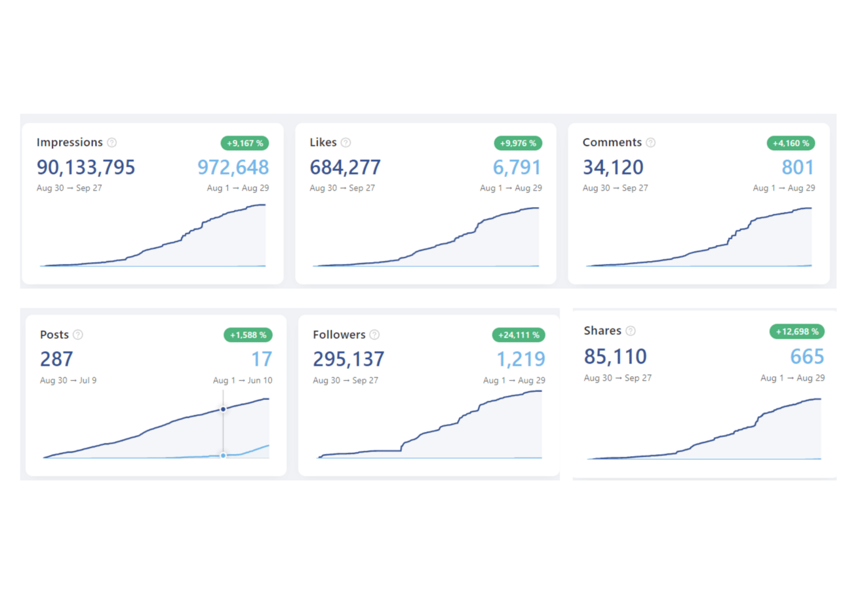Click the Shares growth chart
This screenshot has height=616, width=847.
click(x=704, y=429)
